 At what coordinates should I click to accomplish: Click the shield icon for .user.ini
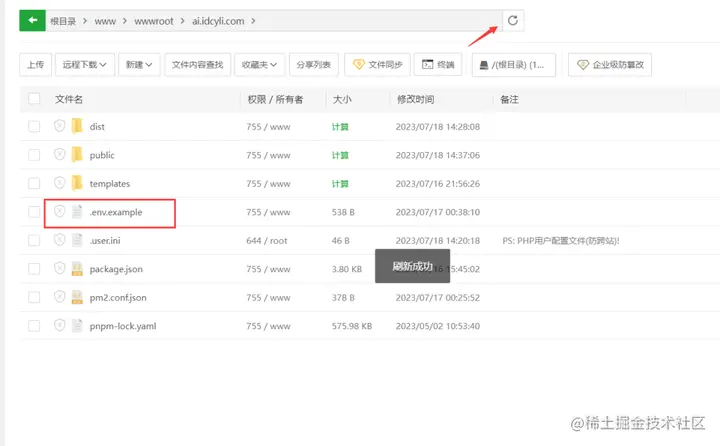59,240
